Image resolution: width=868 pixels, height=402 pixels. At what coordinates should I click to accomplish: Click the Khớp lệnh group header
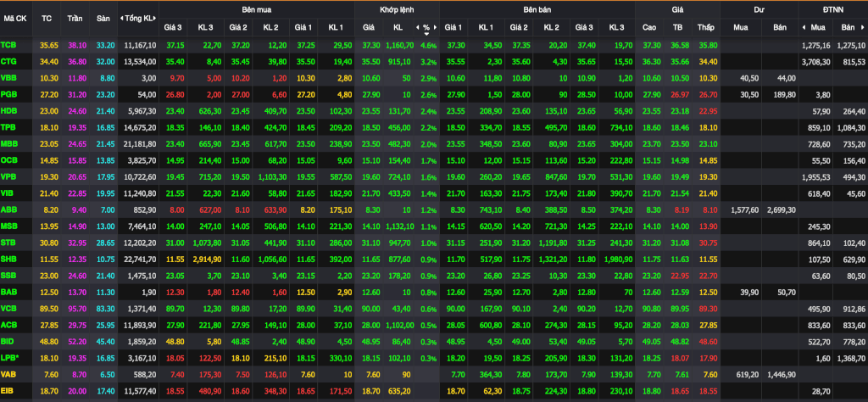pyautogui.click(x=397, y=10)
